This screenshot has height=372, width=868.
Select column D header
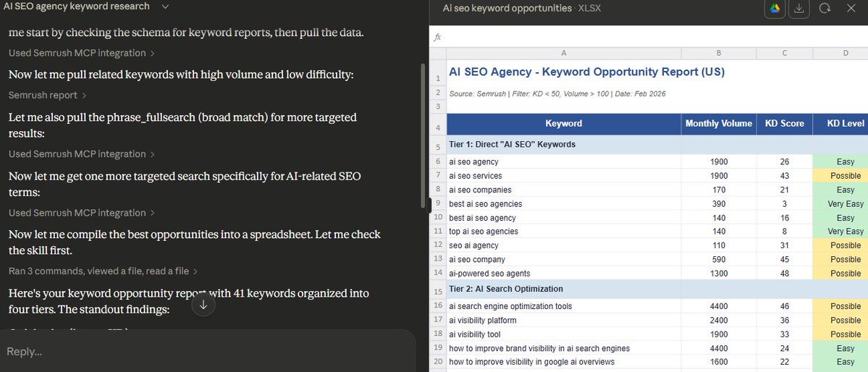click(840, 53)
